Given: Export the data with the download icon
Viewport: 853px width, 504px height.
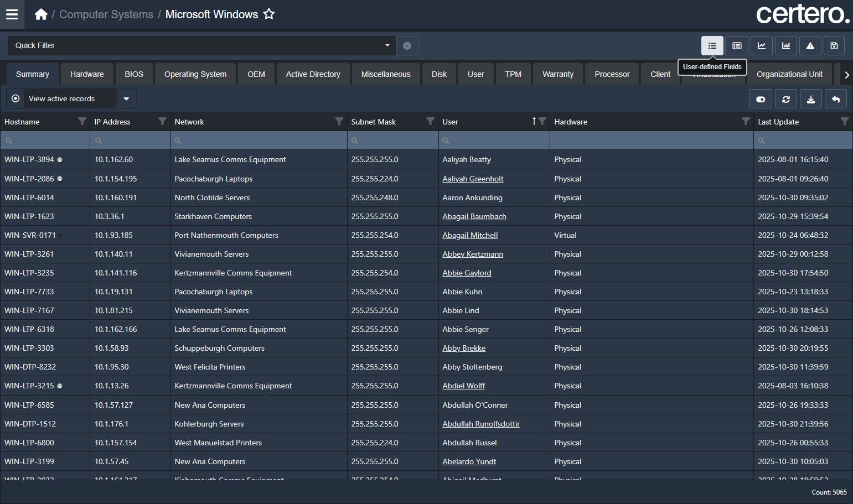Looking at the screenshot, I should point(811,100).
